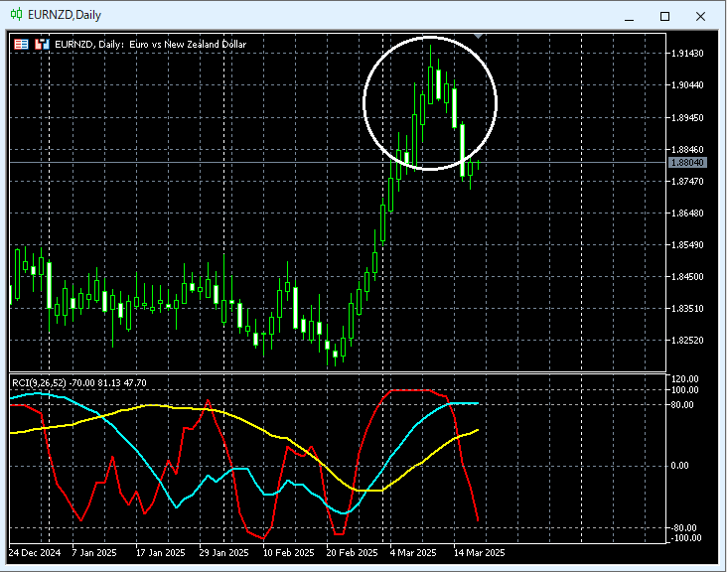This screenshot has height=572, width=728.
Task: Select the 1.83510 price scale value
Action: (x=687, y=308)
